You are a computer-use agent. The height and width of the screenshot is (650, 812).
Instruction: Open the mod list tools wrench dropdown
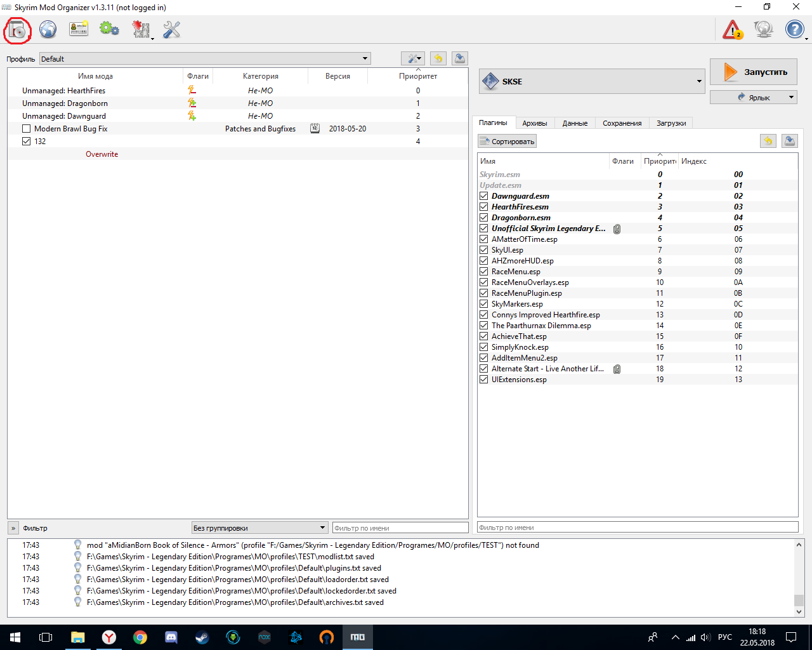pos(413,58)
